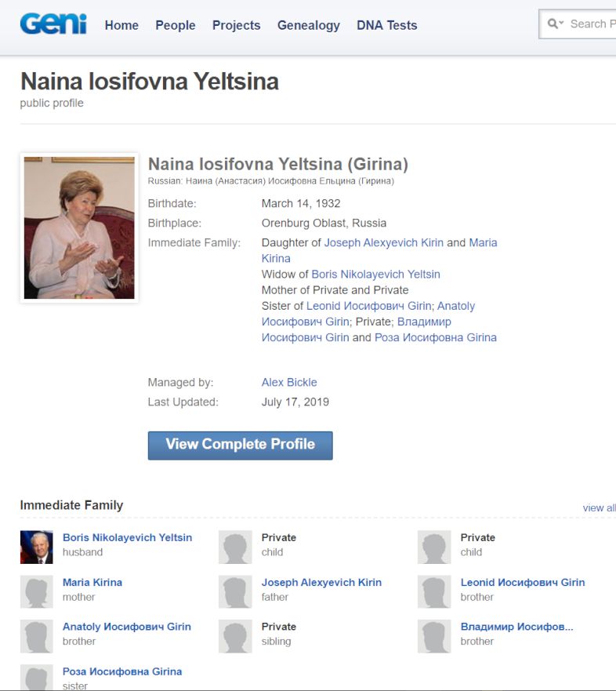Open the People menu
This screenshot has height=691, width=616.
(x=176, y=25)
